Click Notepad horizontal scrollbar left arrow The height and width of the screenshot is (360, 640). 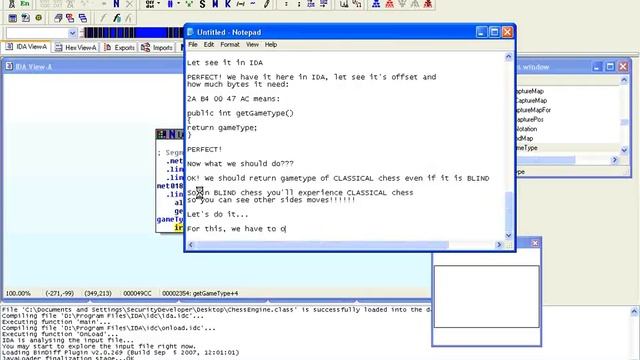[x=191, y=244]
